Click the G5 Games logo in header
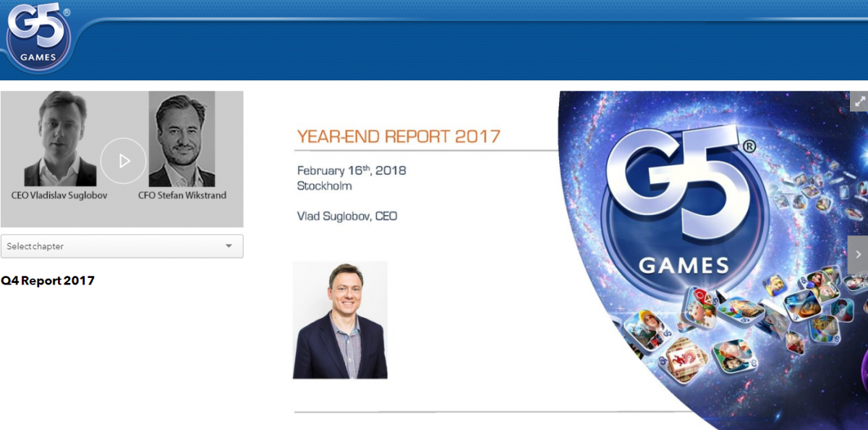The width and height of the screenshot is (868, 430). pyautogui.click(x=38, y=37)
